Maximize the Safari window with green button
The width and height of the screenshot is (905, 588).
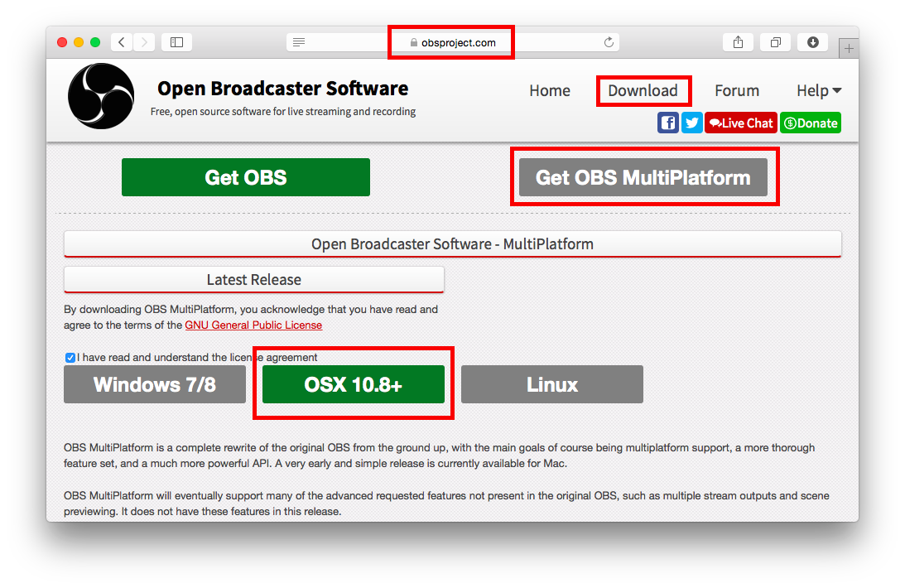point(95,42)
